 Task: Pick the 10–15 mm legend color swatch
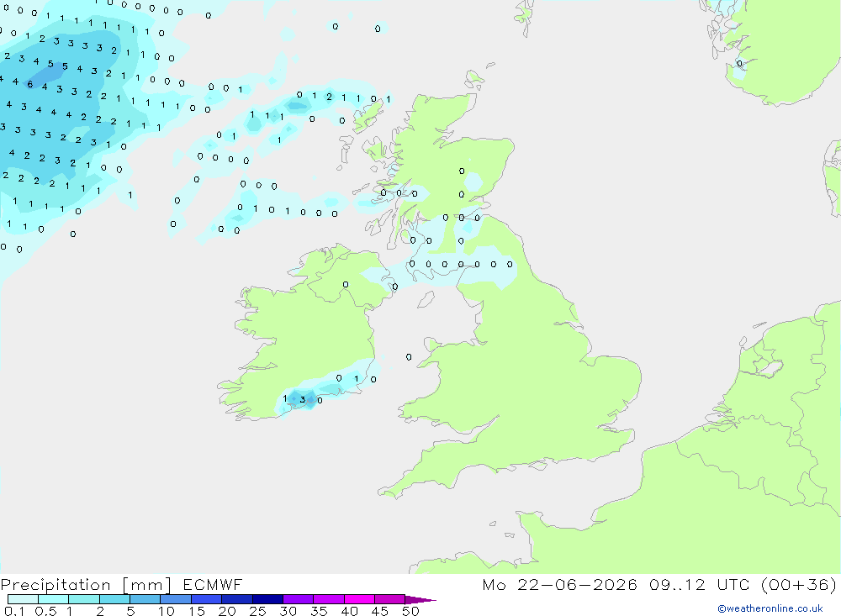click(x=176, y=599)
